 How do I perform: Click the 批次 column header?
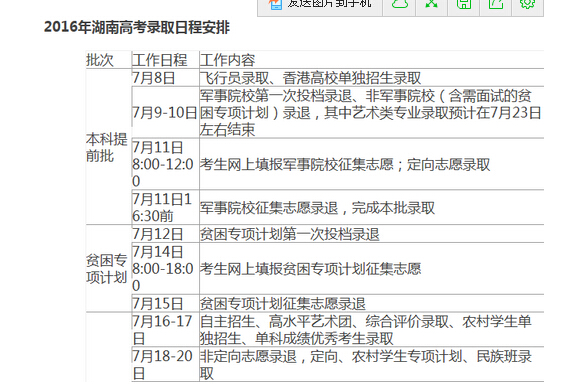click(x=100, y=60)
